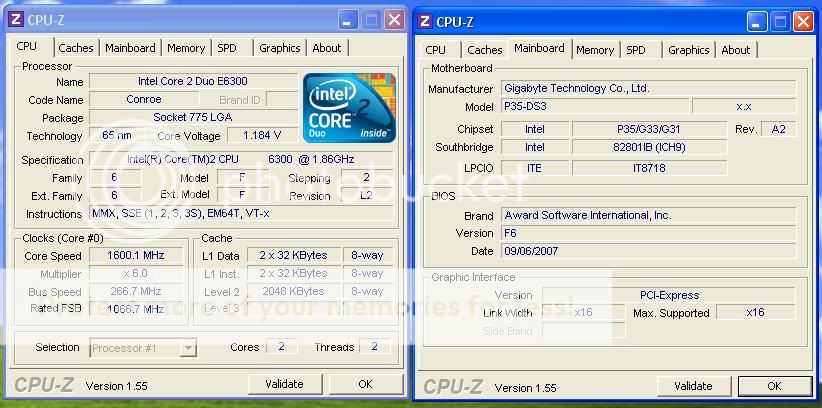The height and width of the screenshot is (408, 822).
Task: Click the BIOS Date value '09/06/2007'
Action: click(648, 251)
